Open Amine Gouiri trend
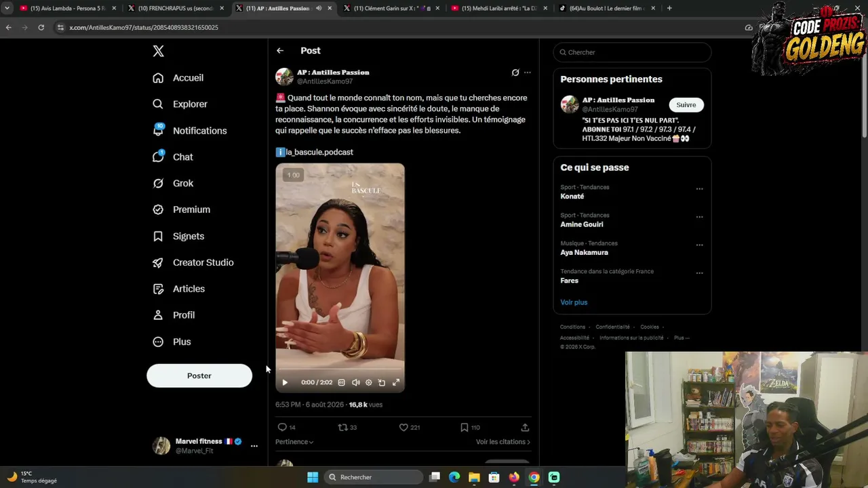868x488 pixels. click(x=582, y=224)
